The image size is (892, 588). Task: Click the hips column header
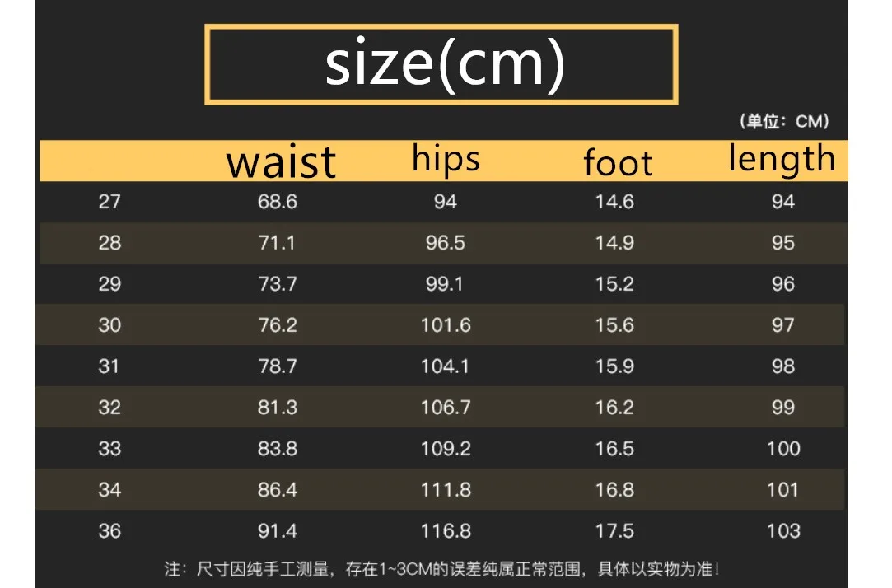[x=446, y=159]
